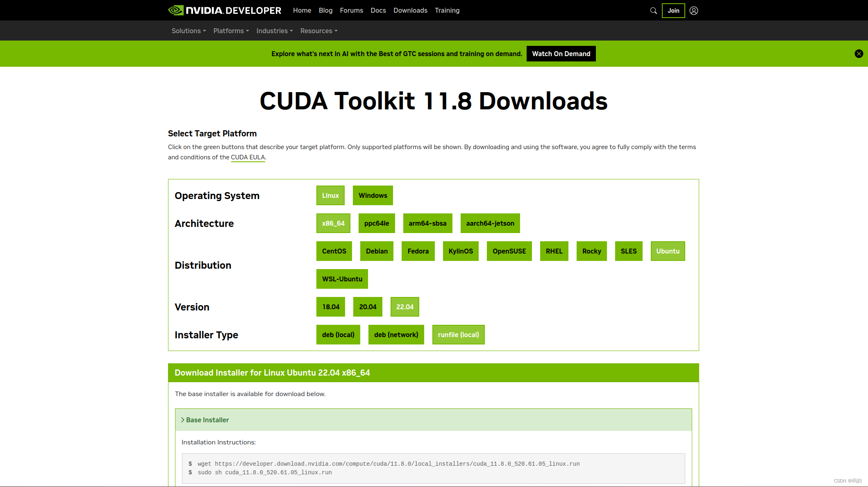Choose SLES distribution
Image resolution: width=868 pixels, height=487 pixels.
coord(629,251)
